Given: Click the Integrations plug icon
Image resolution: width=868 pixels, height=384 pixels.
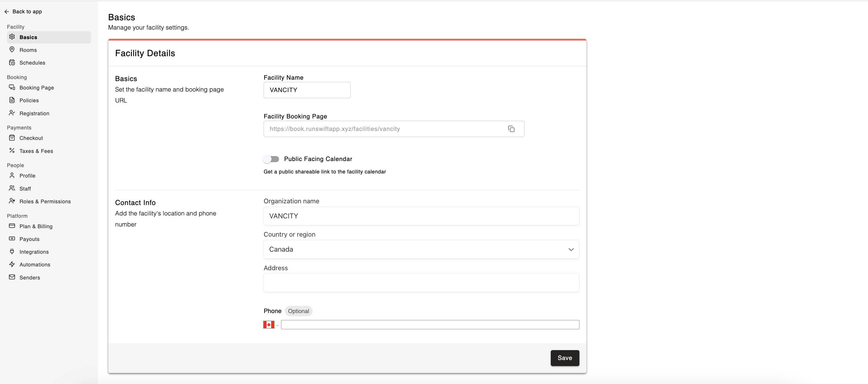Looking at the screenshot, I should point(12,252).
